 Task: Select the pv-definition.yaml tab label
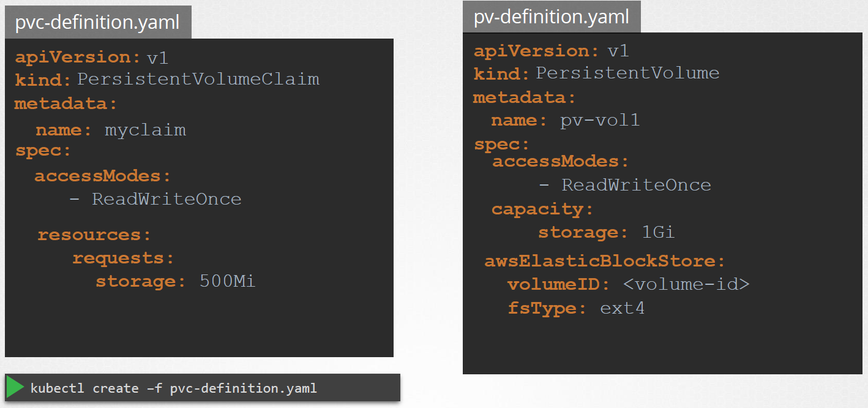(551, 17)
